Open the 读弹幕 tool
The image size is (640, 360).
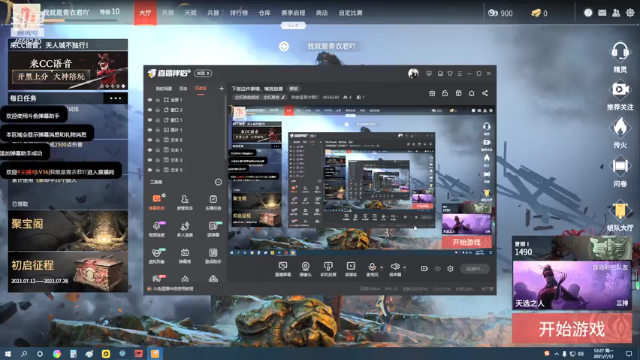pos(213,229)
